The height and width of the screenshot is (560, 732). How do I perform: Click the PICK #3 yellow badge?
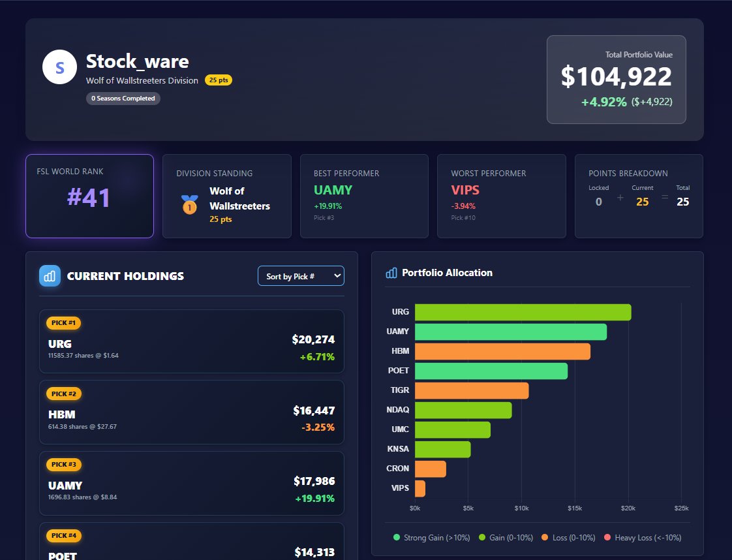pos(64,465)
